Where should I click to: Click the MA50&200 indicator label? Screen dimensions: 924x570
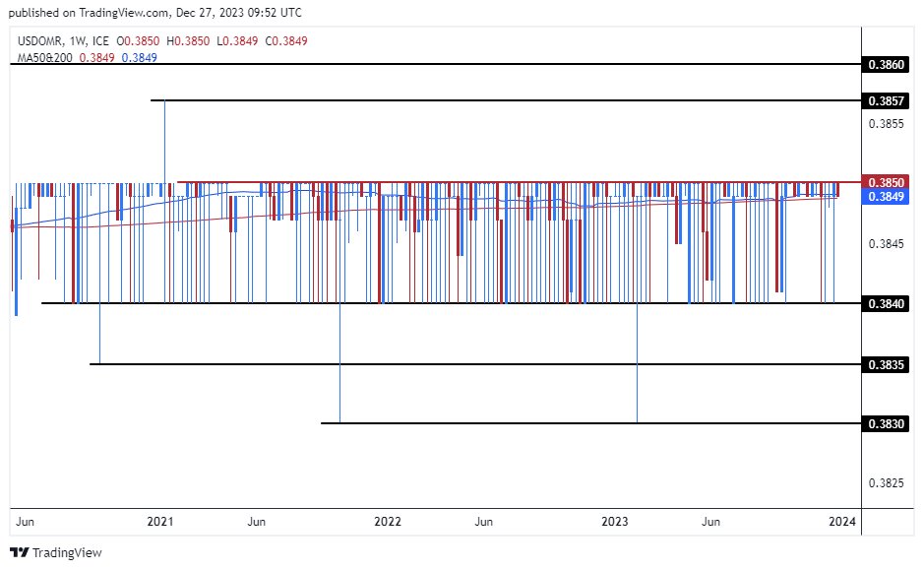45,57
